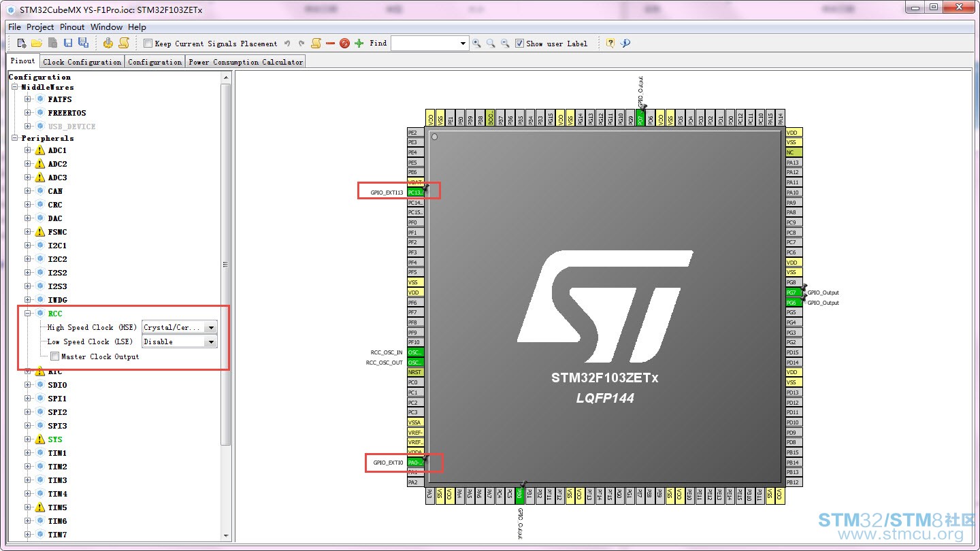Image resolution: width=980 pixels, height=551 pixels.
Task: Click the Undo arrow icon
Action: point(287,44)
